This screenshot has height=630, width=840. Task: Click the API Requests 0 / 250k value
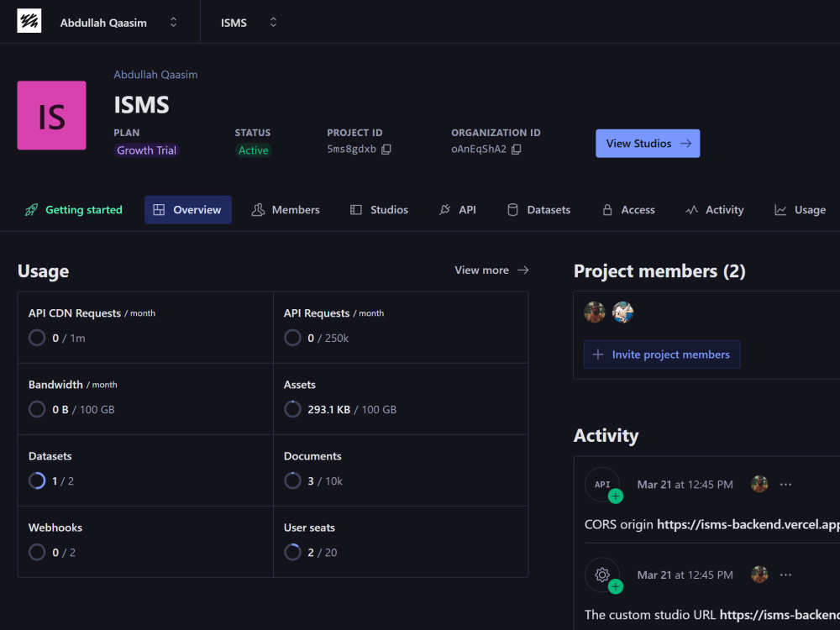328,338
